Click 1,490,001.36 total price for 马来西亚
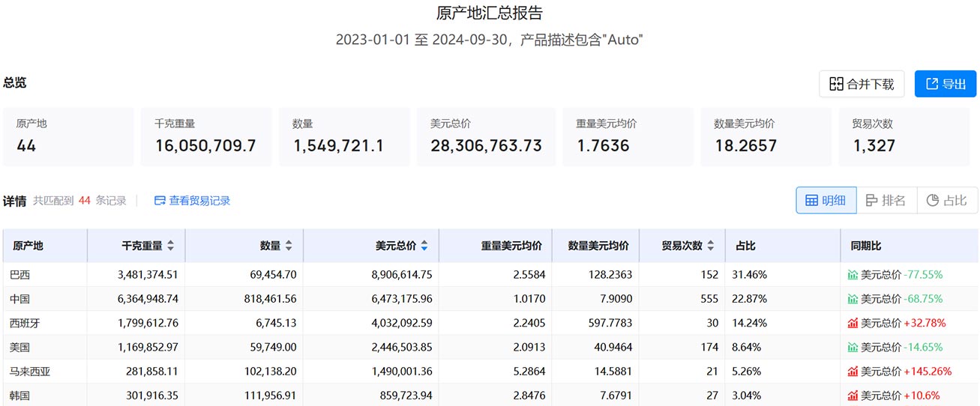This screenshot has width=980, height=406. 402,372
